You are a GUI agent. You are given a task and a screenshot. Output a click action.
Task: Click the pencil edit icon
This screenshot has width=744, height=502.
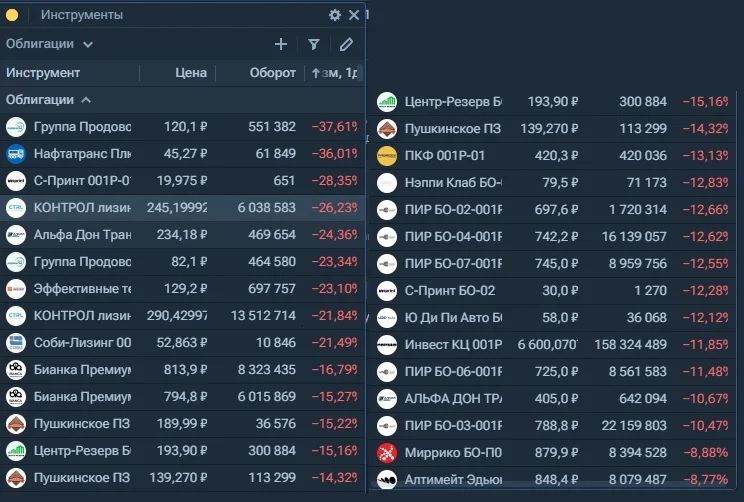pos(346,44)
